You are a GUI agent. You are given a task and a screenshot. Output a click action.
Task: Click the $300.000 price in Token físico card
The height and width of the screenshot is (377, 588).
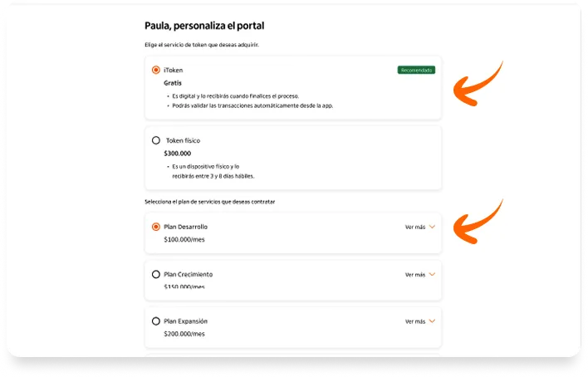[x=178, y=154]
